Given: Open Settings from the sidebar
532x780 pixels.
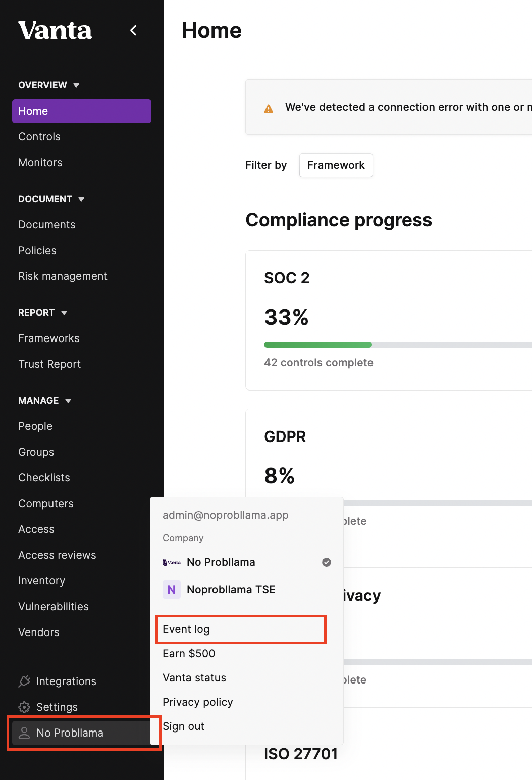Looking at the screenshot, I should 57,707.
